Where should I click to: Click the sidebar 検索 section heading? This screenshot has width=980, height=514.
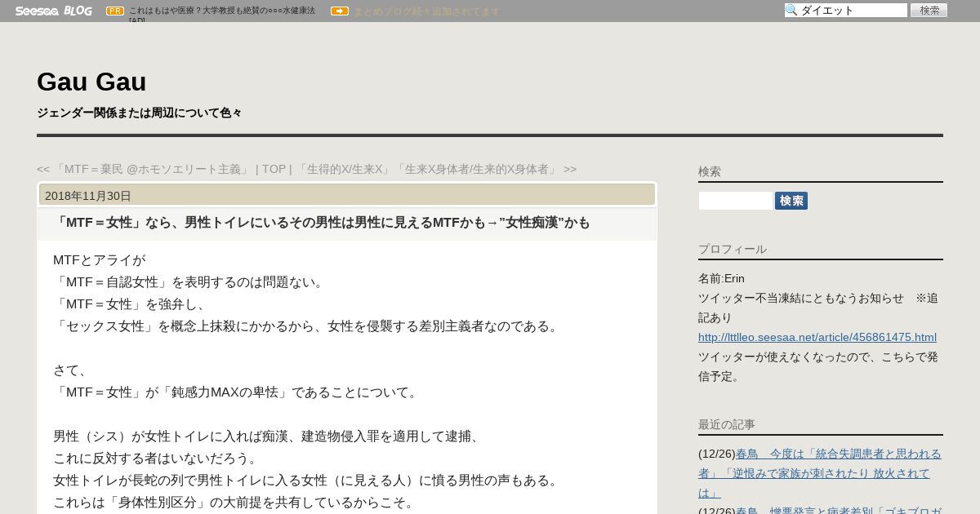(x=710, y=171)
